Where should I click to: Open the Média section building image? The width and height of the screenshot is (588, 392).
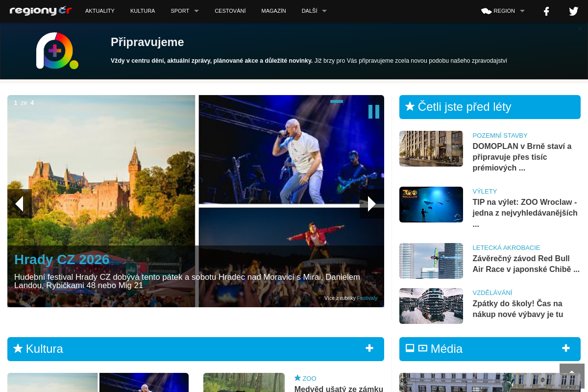point(490,382)
